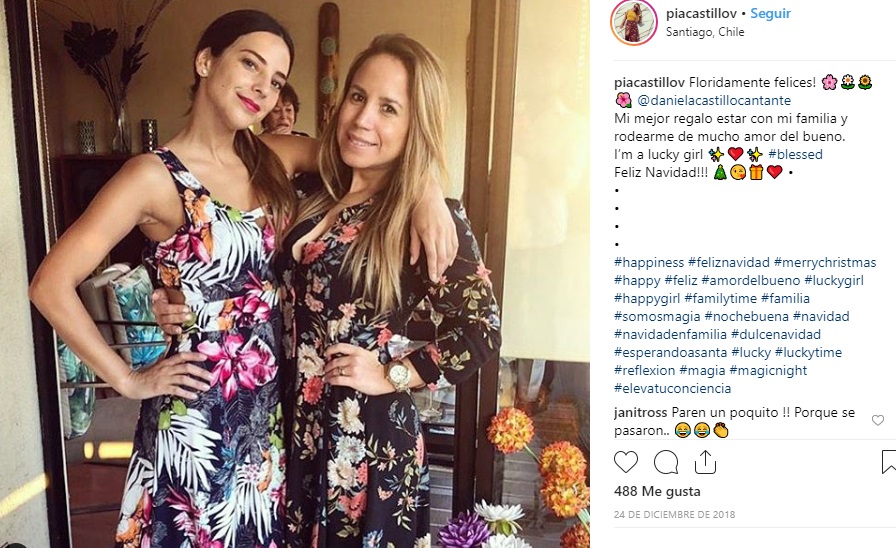Open piacastillov username in header
896x548 pixels.
click(x=701, y=13)
